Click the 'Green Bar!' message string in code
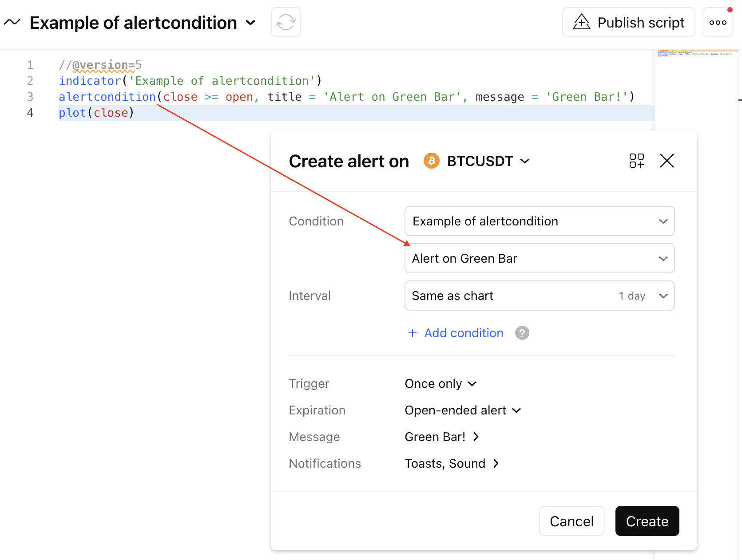 (587, 97)
